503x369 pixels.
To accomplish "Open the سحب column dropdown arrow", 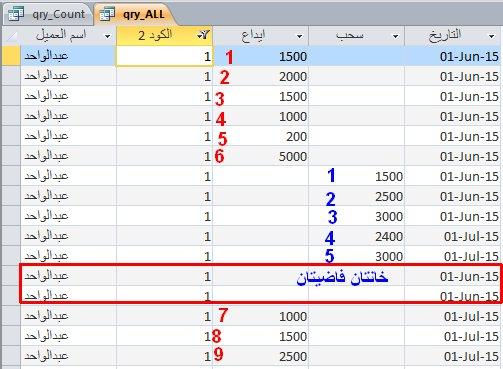I will (x=395, y=36).
